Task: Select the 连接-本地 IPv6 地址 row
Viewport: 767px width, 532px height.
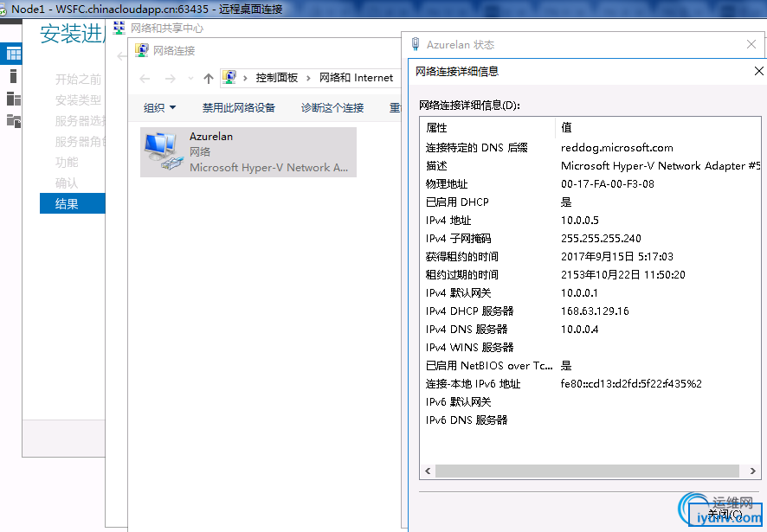Action: click(x=590, y=384)
